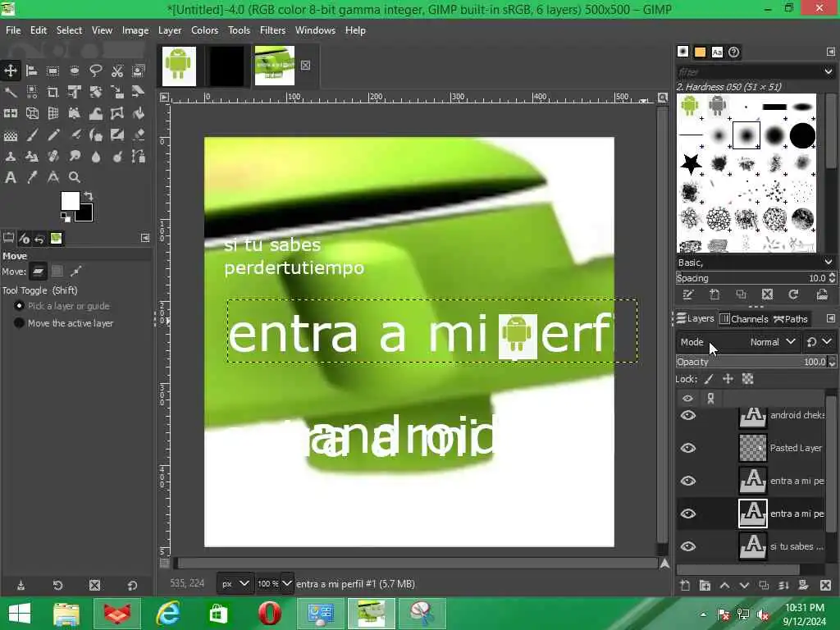840x630 pixels.
Task: Toggle Lock pixels brush icon
Action: coord(709,379)
